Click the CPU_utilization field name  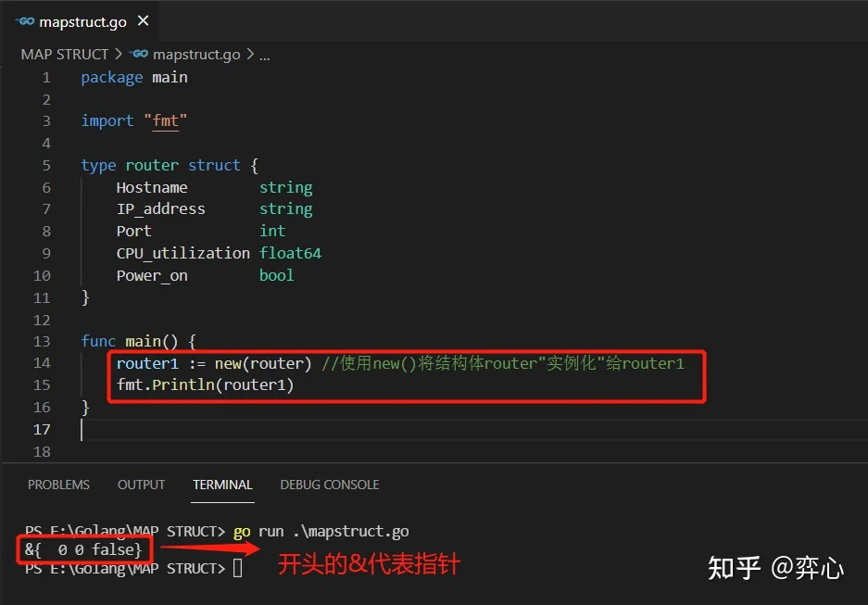[x=183, y=254]
